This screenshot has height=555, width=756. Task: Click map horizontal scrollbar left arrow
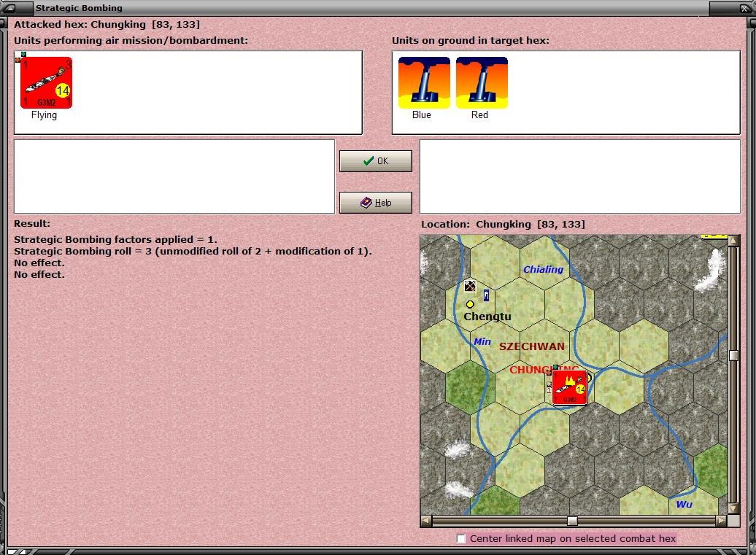(x=425, y=520)
